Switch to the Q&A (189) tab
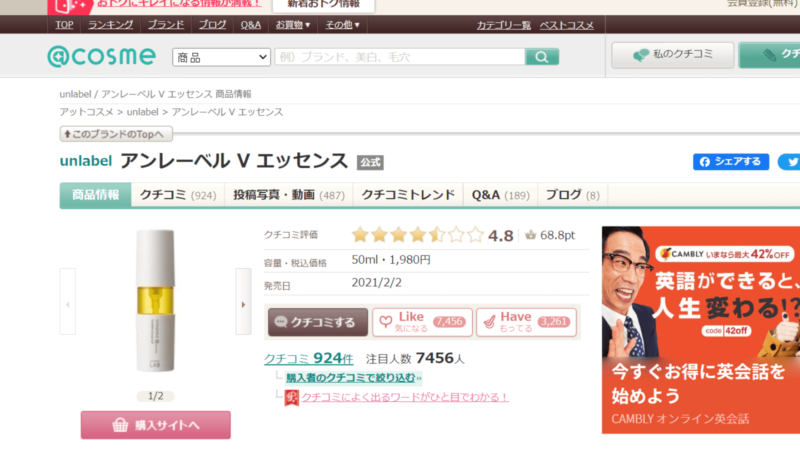 click(x=501, y=195)
